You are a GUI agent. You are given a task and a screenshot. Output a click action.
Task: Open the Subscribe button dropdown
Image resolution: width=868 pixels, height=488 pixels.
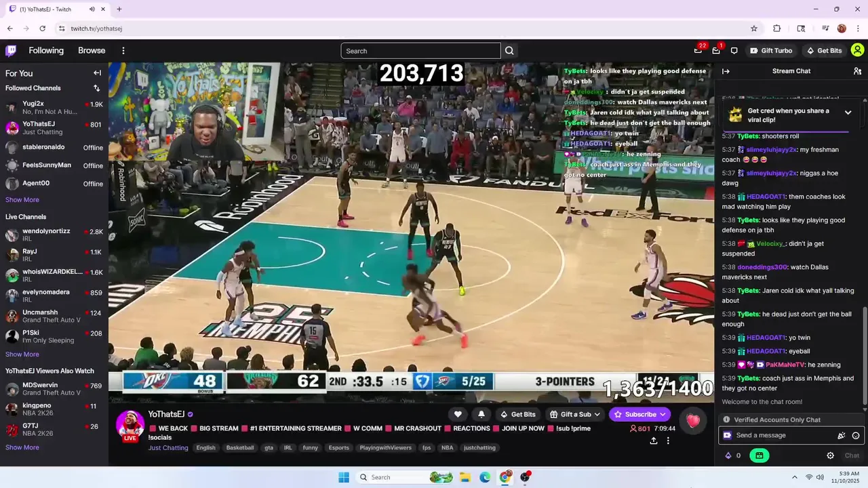662,414
